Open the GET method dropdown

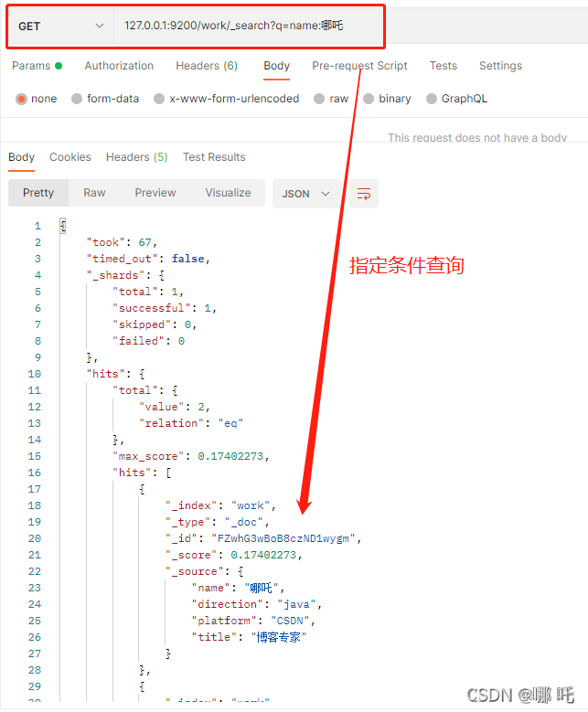point(61,27)
